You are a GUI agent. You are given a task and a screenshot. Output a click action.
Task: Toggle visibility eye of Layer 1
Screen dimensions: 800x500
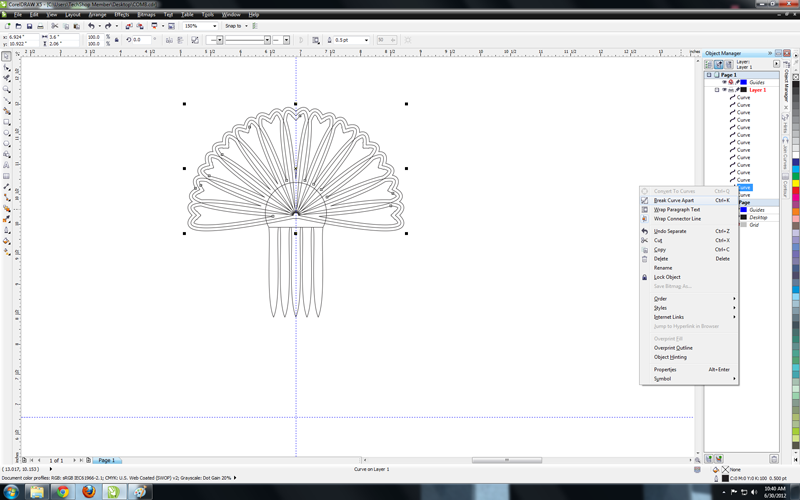724,90
